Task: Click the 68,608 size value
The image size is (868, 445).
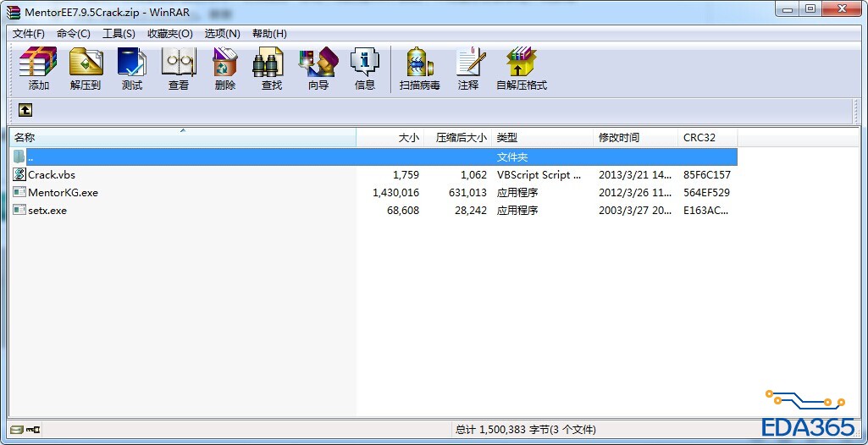Action: 403,210
